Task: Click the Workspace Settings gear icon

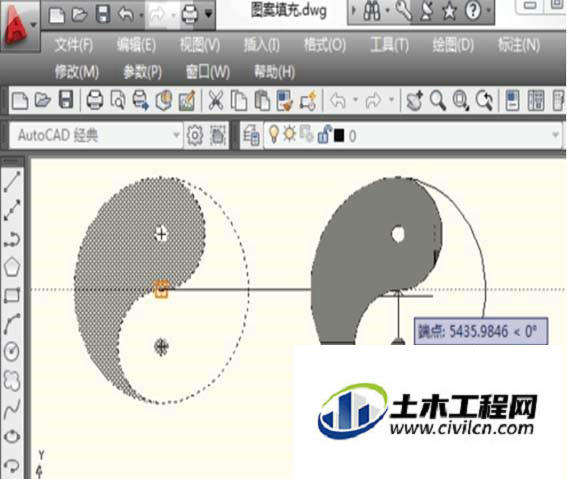Action: pos(195,135)
